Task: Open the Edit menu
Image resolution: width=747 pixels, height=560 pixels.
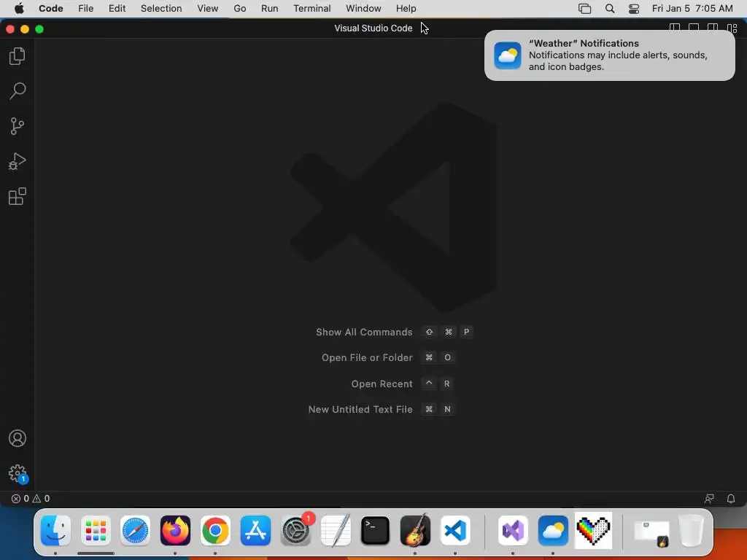Action: [x=117, y=9]
